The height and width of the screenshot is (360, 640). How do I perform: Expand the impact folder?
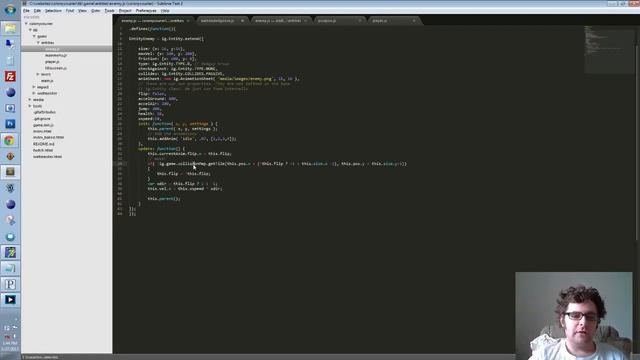pos(34,87)
